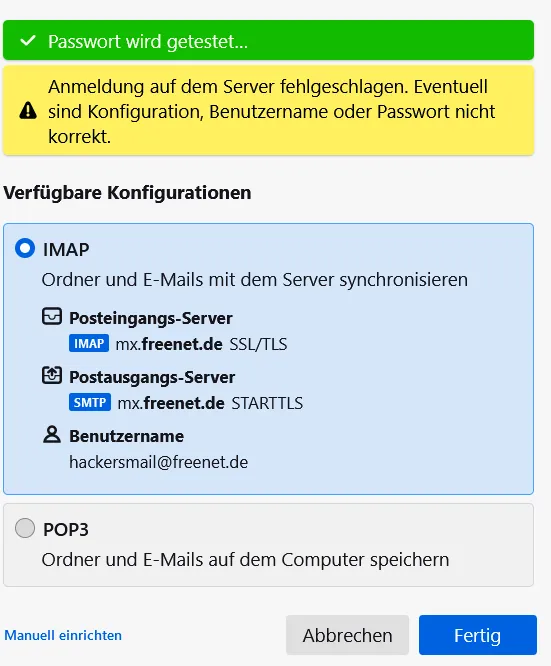Click the Fertig button

click(478, 635)
